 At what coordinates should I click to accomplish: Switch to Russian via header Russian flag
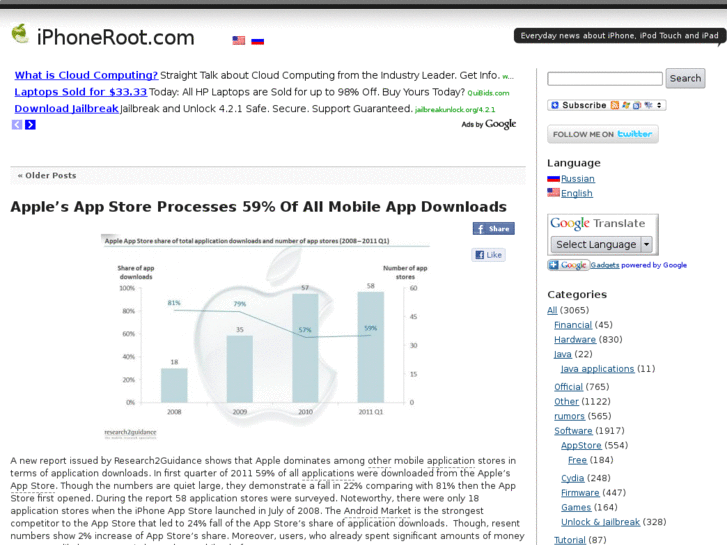click(x=257, y=41)
